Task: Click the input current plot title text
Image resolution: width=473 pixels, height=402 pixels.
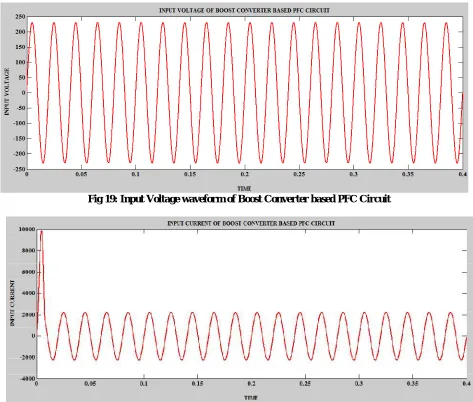Action: (251, 223)
